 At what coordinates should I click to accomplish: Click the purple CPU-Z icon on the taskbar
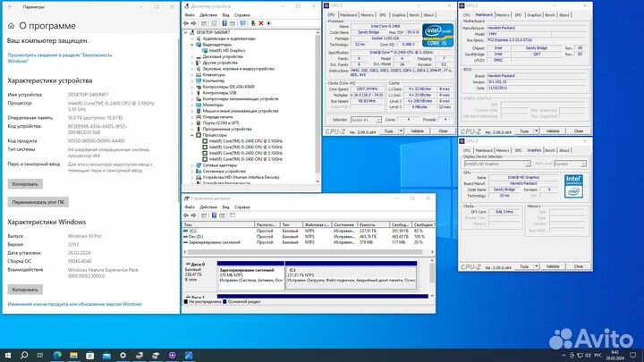click(x=172, y=355)
